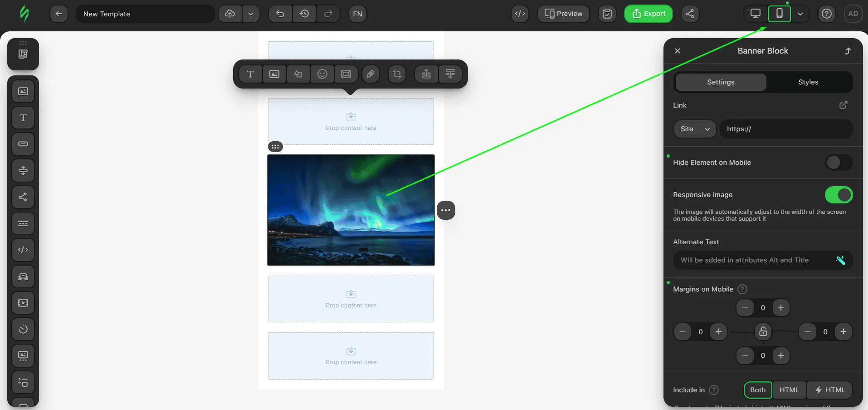Select the Settings tab
The image size is (868, 410).
721,82
